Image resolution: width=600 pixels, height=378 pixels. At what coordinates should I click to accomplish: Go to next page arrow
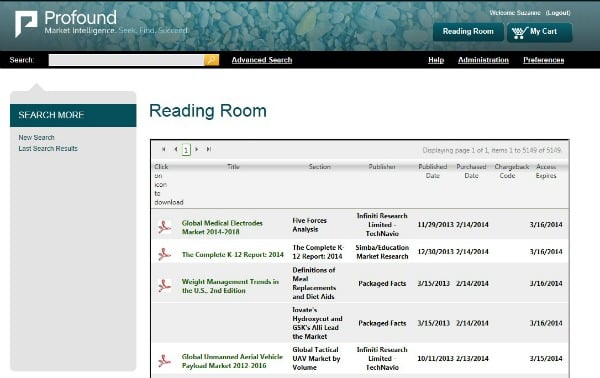pos(197,149)
